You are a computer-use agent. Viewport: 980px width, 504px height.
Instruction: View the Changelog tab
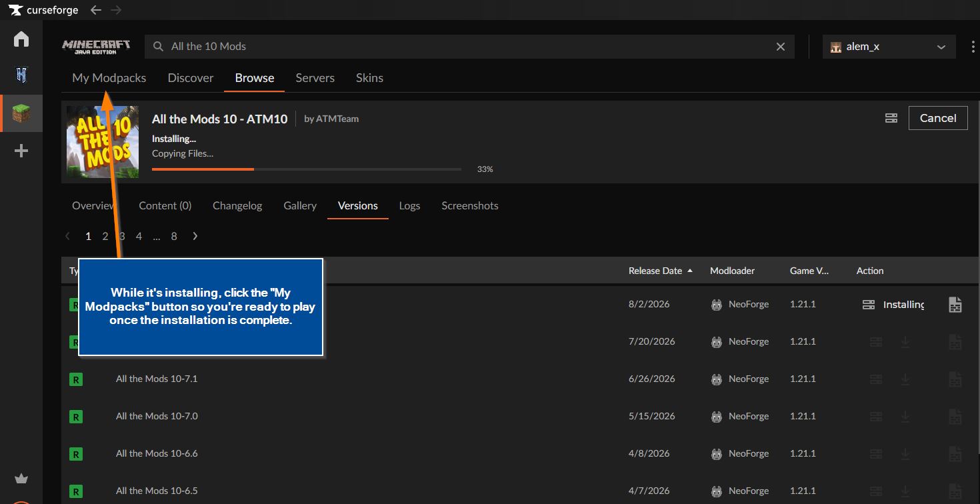[x=237, y=205]
